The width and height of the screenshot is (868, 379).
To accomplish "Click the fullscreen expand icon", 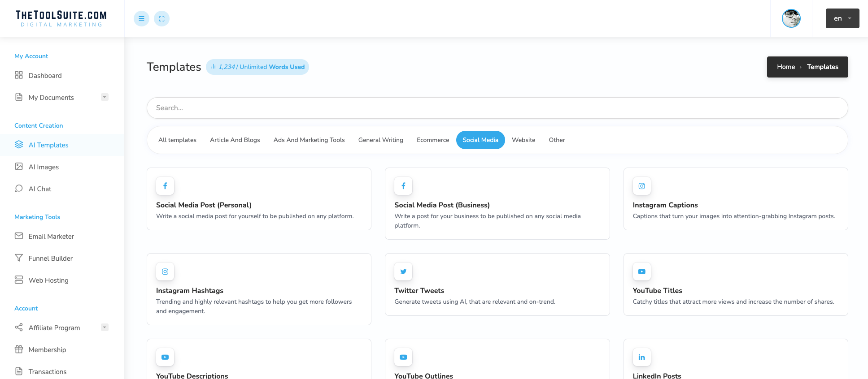I will (161, 18).
